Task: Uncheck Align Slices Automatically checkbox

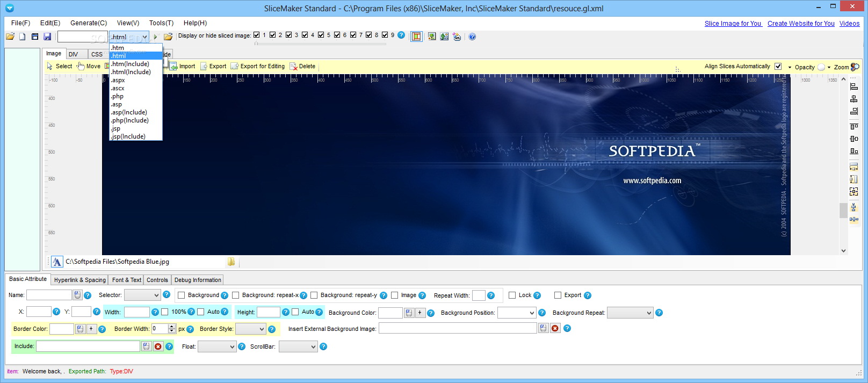Action: pyautogui.click(x=778, y=67)
